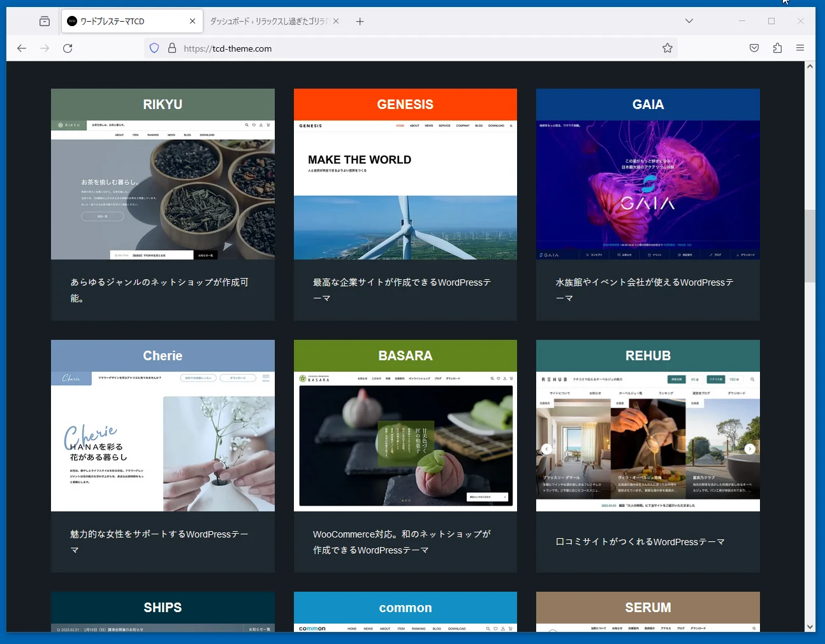Open the GENESIS theme title banner
Image resolution: width=825 pixels, height=644 pixels.
(405, 105)
